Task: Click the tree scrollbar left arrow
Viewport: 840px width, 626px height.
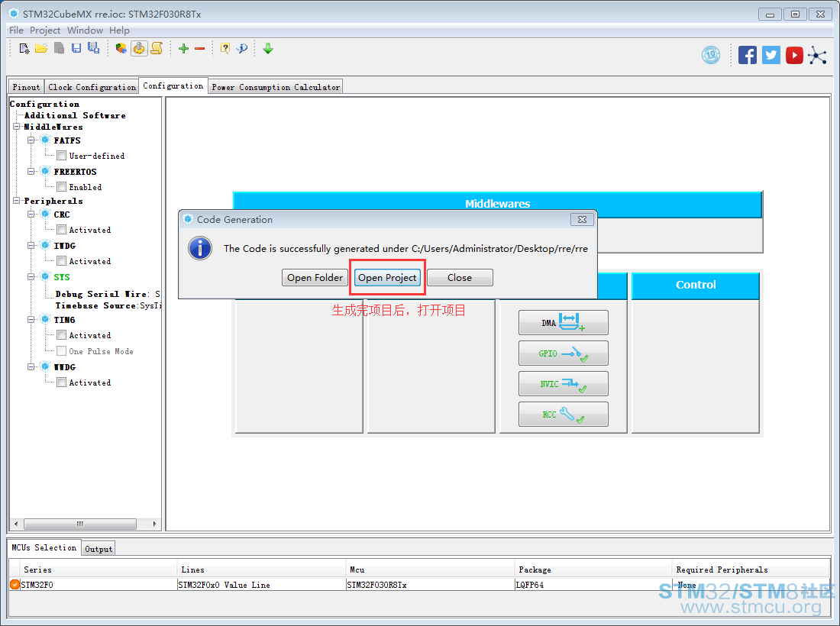Action: [16, 523]
